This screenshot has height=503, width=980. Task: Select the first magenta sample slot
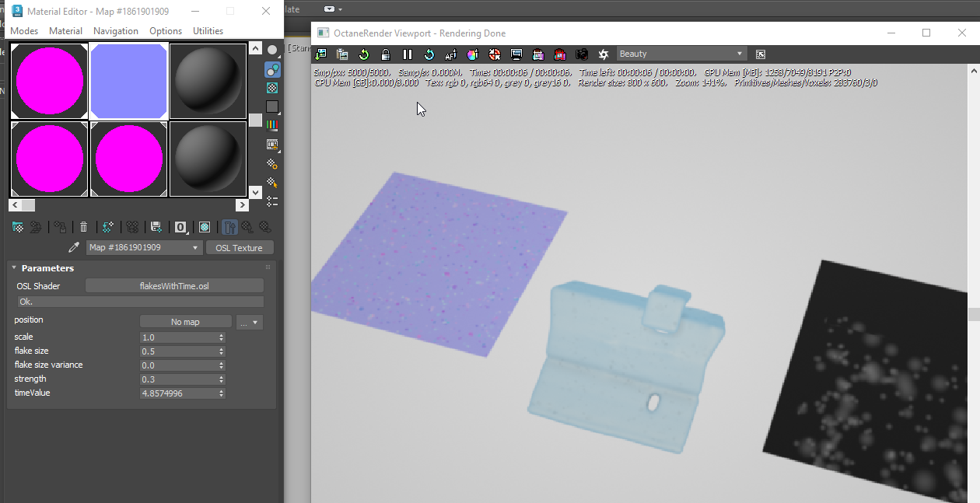coord(50,81)
